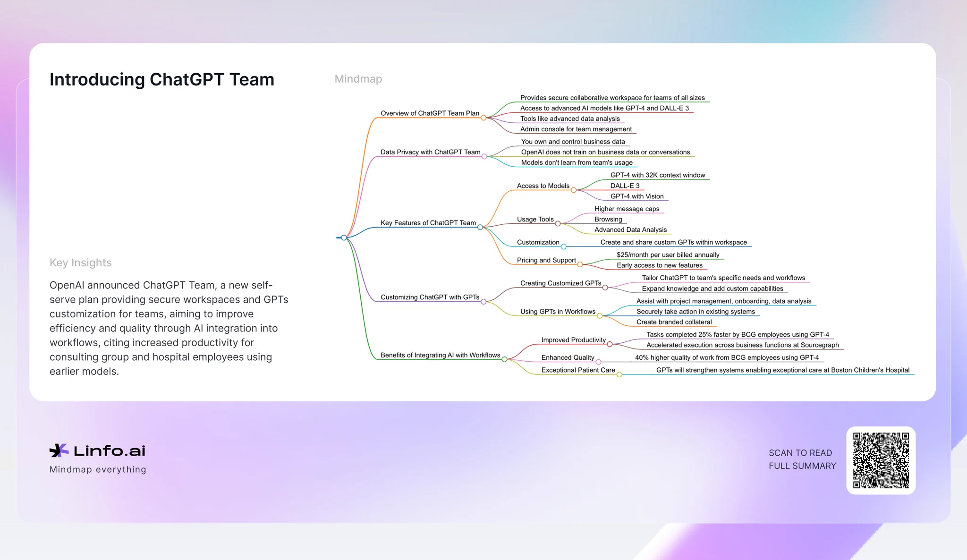Click the Key Insights heading
The width and height of the screenshot is (967, 560).
[x=81, y=263]
